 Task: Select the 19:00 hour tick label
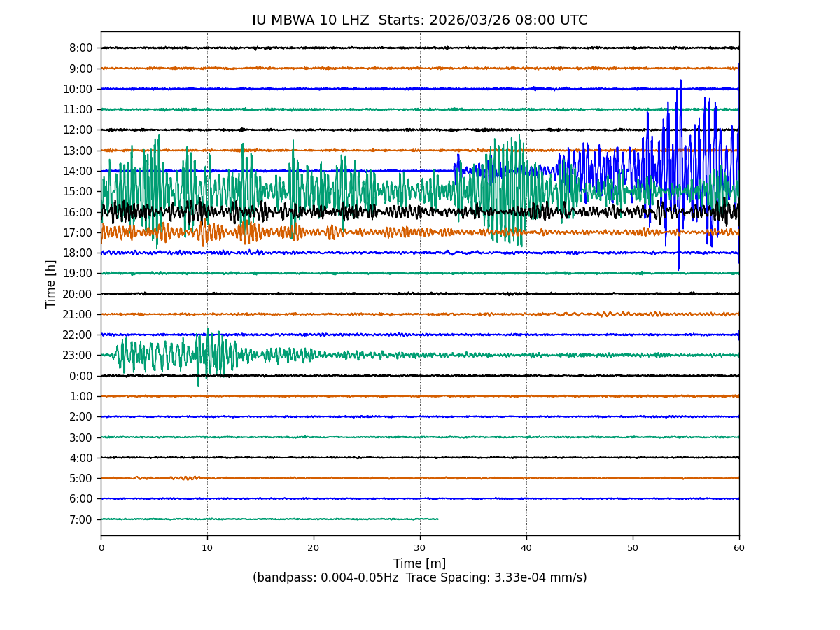click(x=78, y=274)
